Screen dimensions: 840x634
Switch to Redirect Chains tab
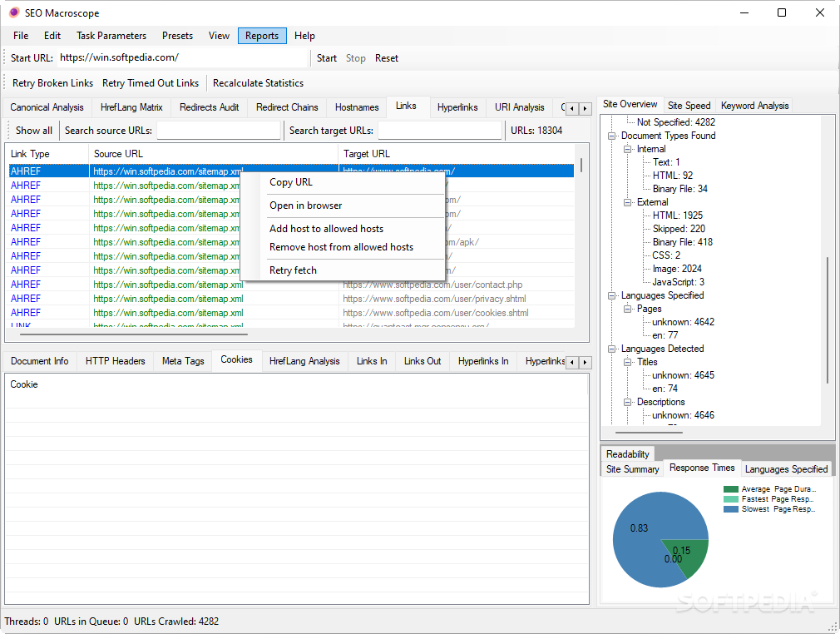click(x=287, y=107)
